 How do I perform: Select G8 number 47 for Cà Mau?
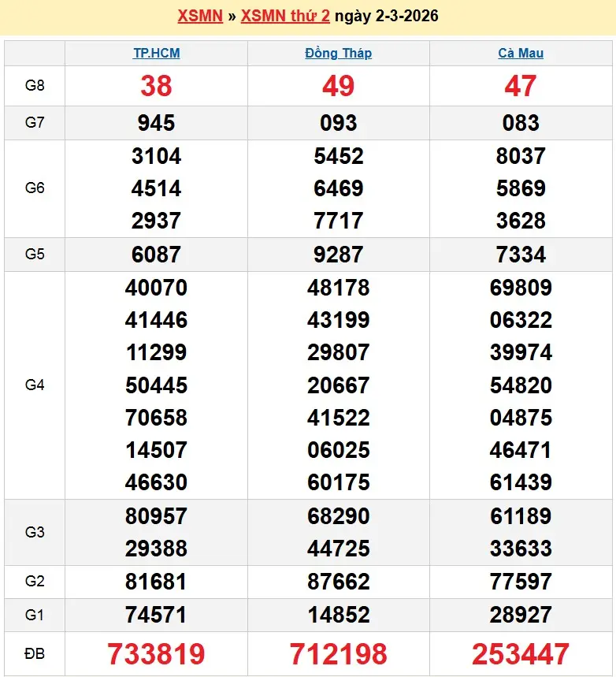[521, 86]
